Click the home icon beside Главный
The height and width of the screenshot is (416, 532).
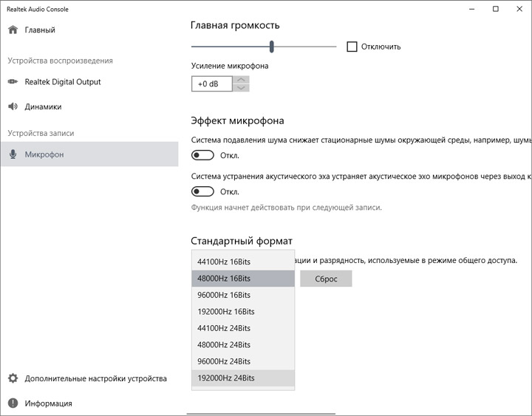(13, 30)
